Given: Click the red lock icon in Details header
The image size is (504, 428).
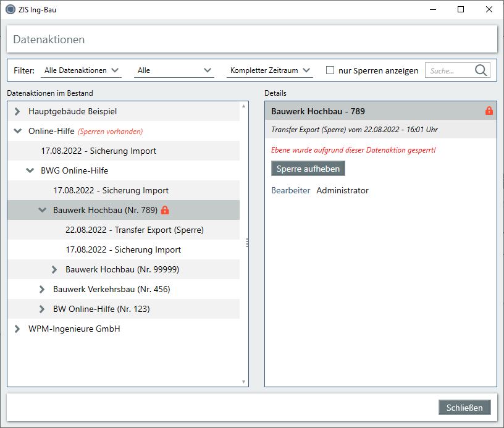Looking at the screenshot, I should point(489,111).
